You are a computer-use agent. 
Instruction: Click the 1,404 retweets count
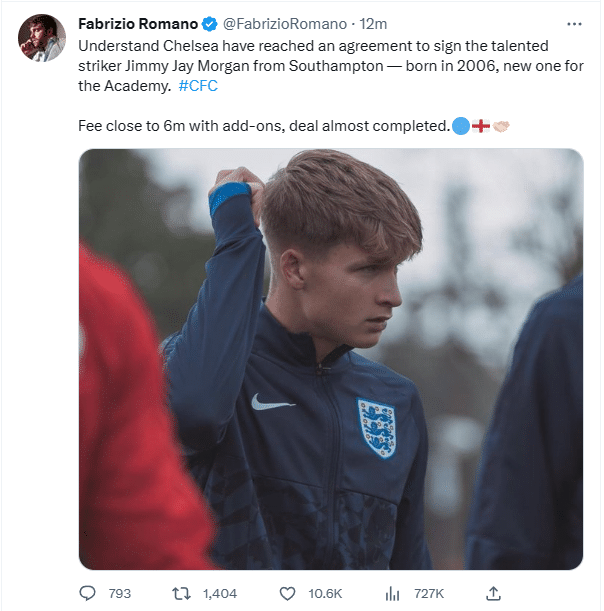219,593
